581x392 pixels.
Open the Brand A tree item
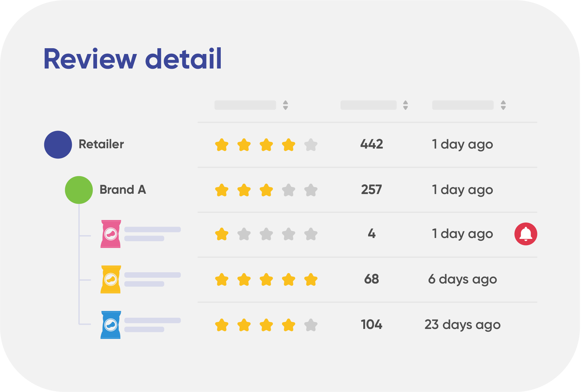(123, 190)
